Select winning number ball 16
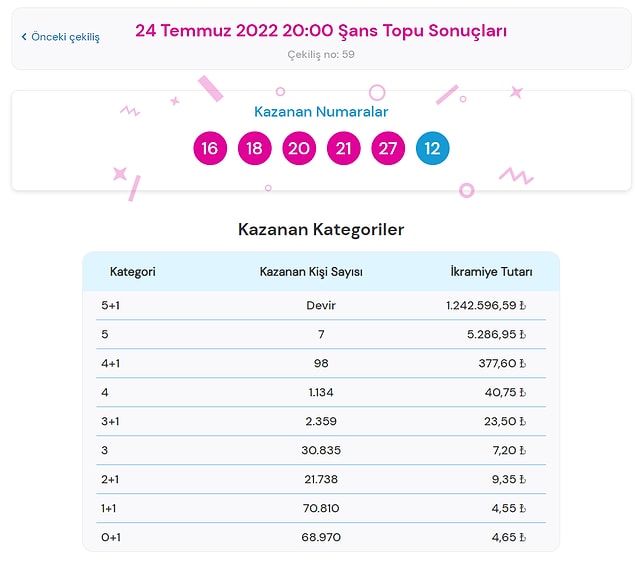The height and width of the screenshot is (579, 635). (210, 148)
